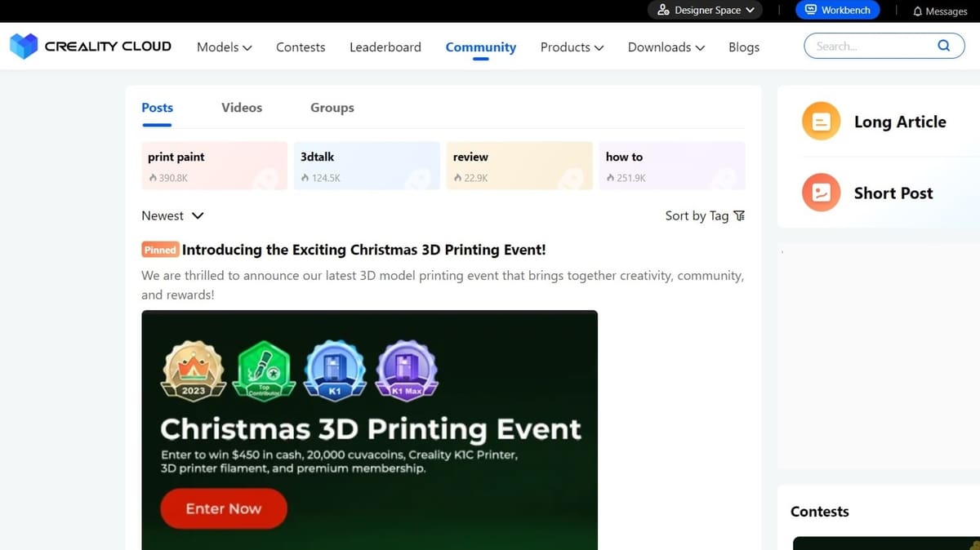Click the Workbench button
The width and height of the screenshot is (980, 550).
coord(838,10)
